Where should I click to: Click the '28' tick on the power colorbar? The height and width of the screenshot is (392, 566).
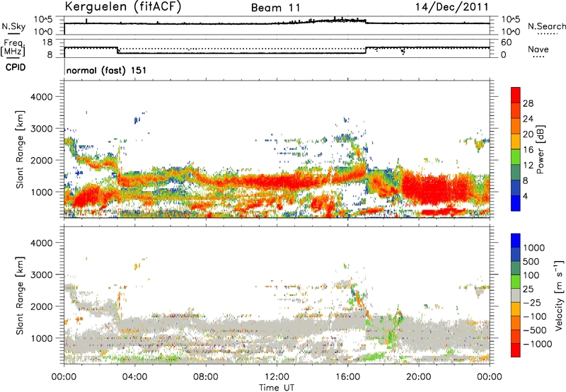[x=528, y=103]
